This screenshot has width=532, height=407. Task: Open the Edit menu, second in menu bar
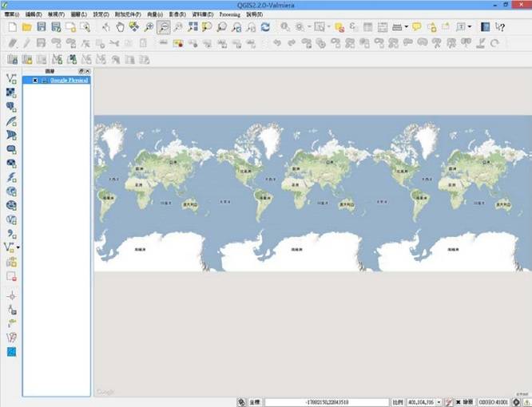(34, 14)
